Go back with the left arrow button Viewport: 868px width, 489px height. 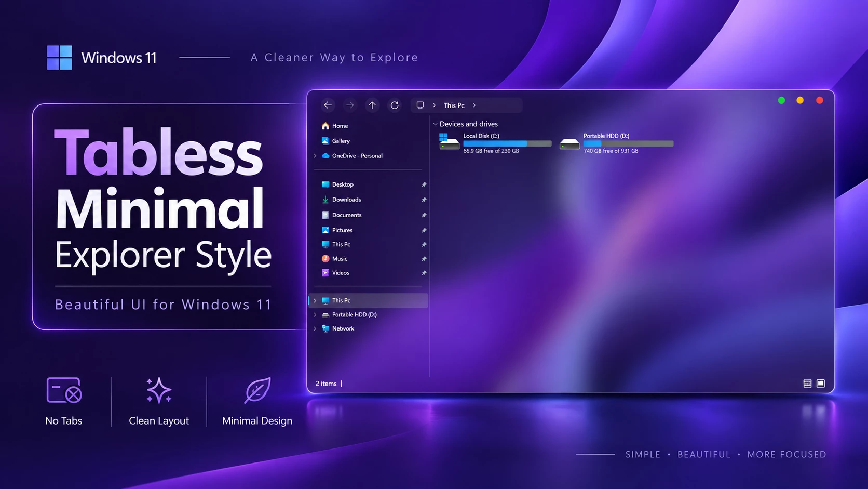[328, 105]
